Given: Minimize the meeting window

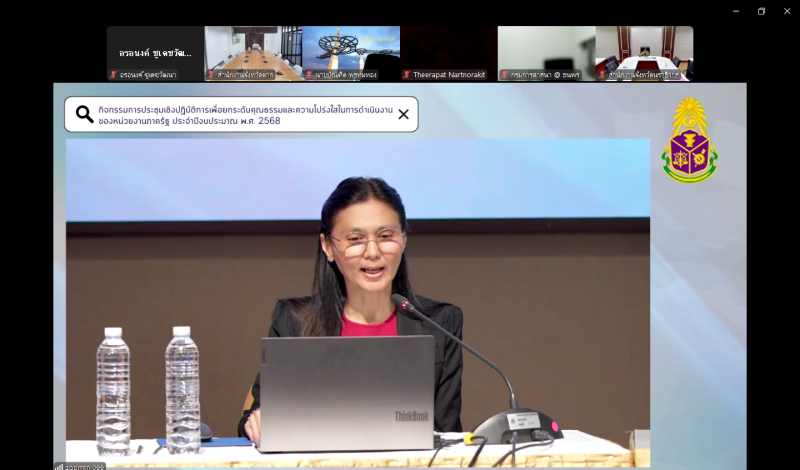Looking at the screenshot, I should coord(736,11).
